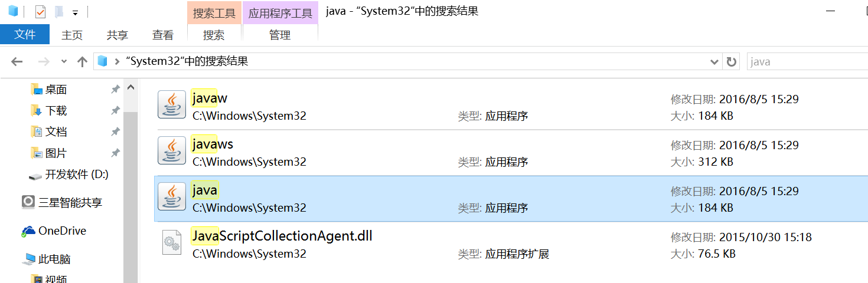Go up one folder level arrow
Viewport: 868px width, 283px height.
tap(82, 61)
